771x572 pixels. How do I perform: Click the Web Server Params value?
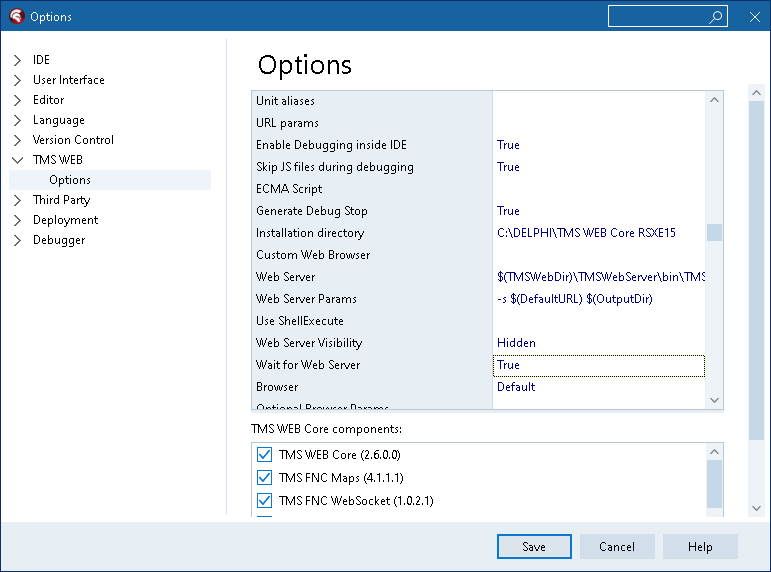tap(575, 299)
